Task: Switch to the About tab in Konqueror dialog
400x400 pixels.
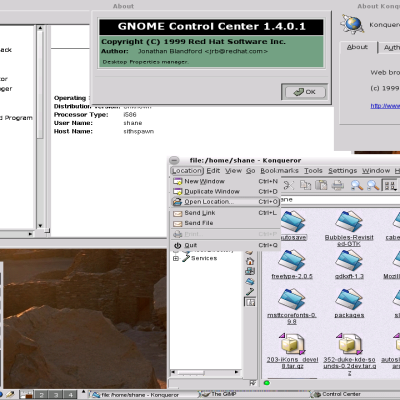Action: click(x=358, y=47)
